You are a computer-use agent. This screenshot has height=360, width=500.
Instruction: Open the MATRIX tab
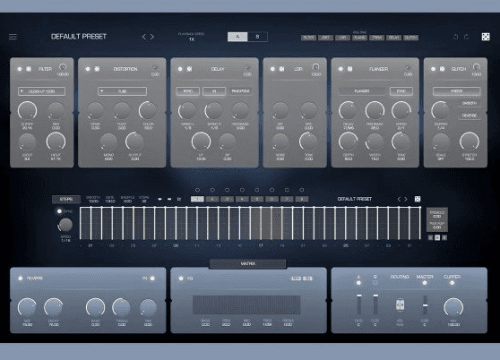tap(248, 264)
